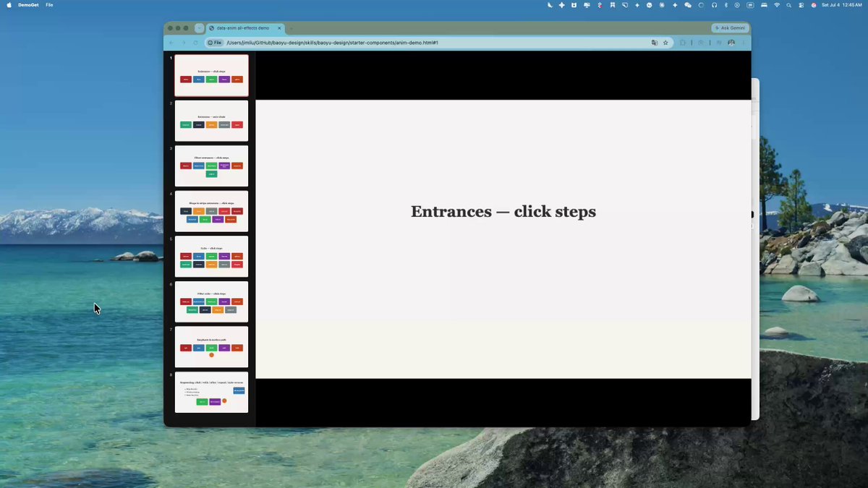This screenshot has height=488, width=868.
Task: Show slide 8 thumbnail with bullet list
Action: [x=211, y=393]
